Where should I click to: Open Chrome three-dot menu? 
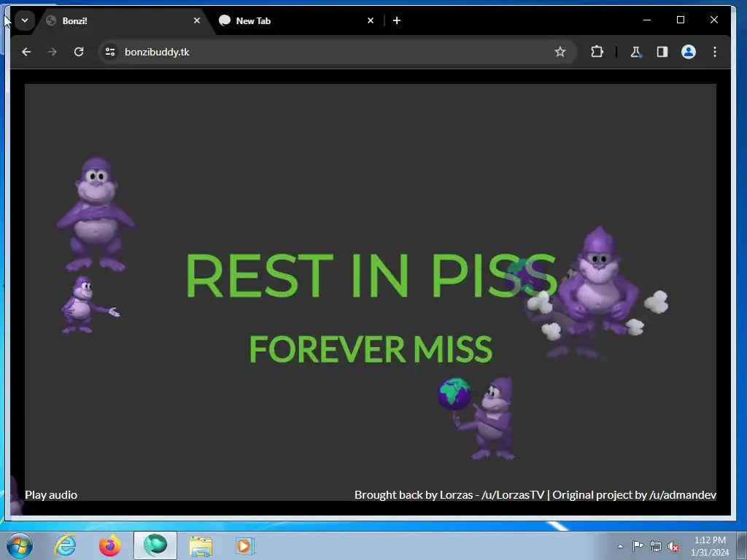[715, 52]
